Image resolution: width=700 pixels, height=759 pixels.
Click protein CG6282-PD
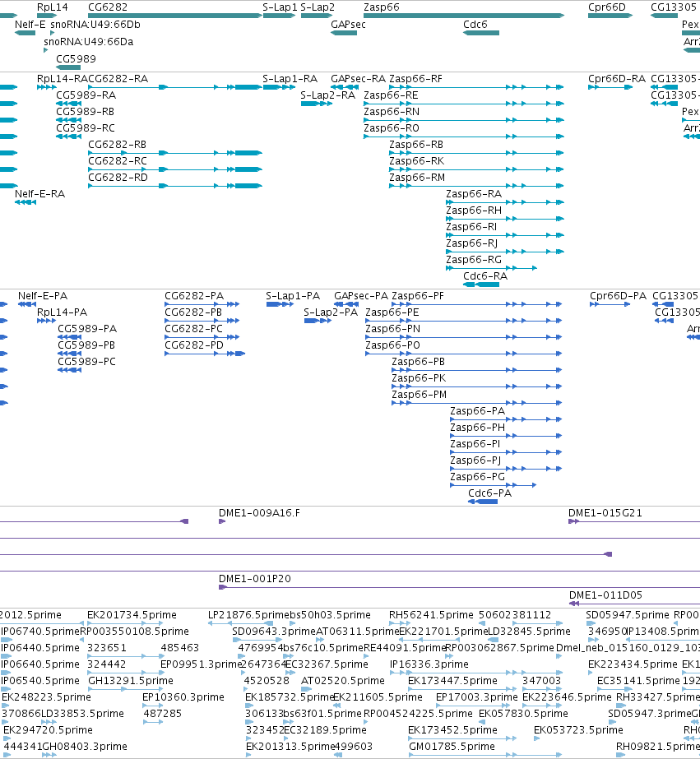coord(194,345)
